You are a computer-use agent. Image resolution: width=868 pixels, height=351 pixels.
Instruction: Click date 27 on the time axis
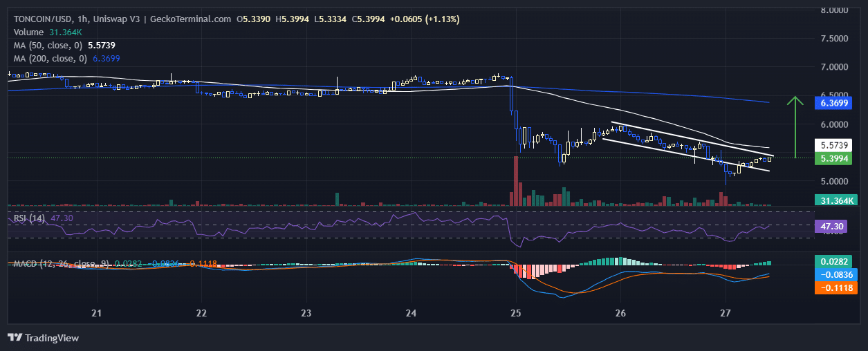click(x=725, y=313)
